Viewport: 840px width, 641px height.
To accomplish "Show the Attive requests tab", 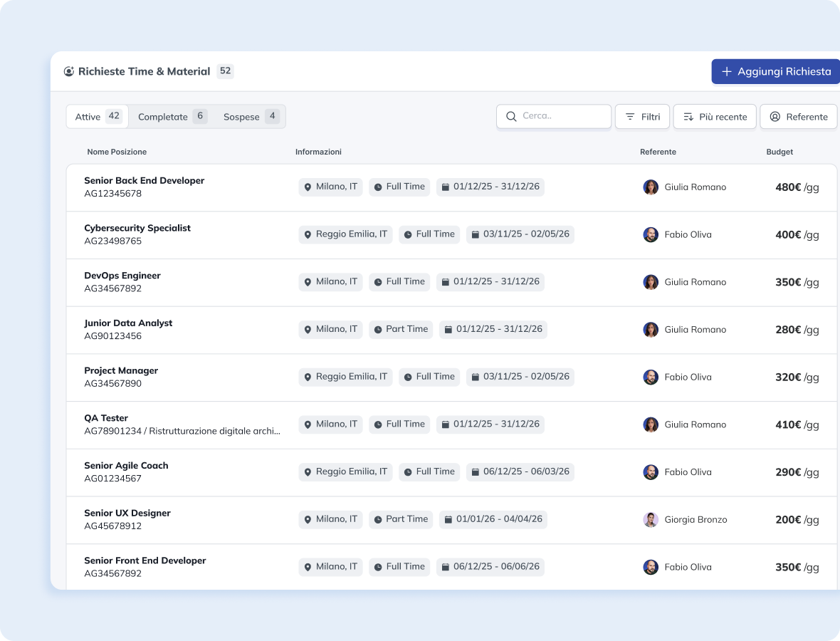I will 98,117.
